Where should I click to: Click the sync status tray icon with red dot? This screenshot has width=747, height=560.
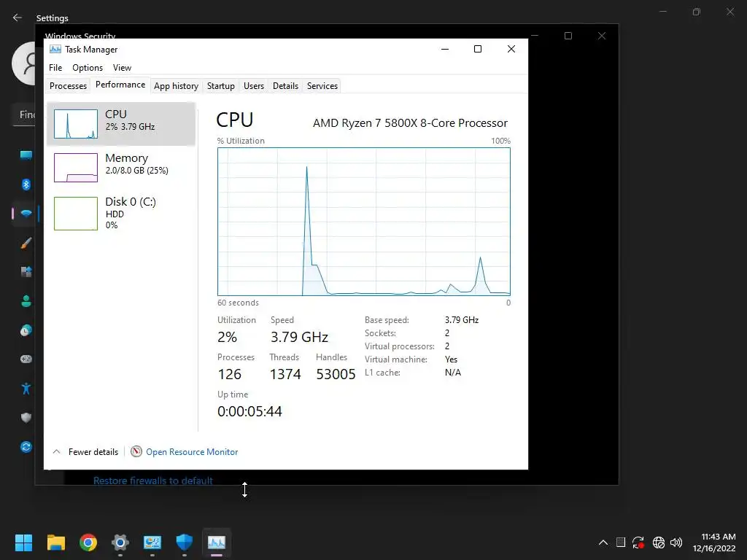638,542
